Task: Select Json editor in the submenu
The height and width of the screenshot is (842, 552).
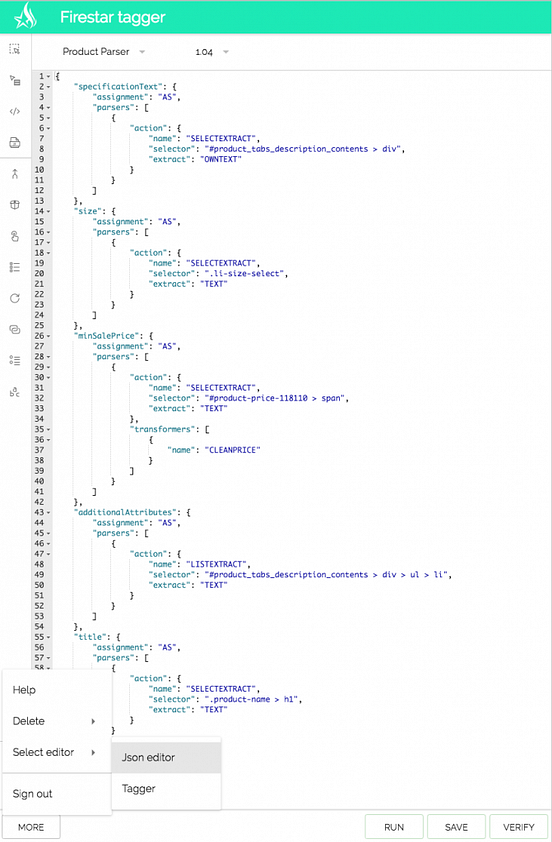Action: click(166, 758)
